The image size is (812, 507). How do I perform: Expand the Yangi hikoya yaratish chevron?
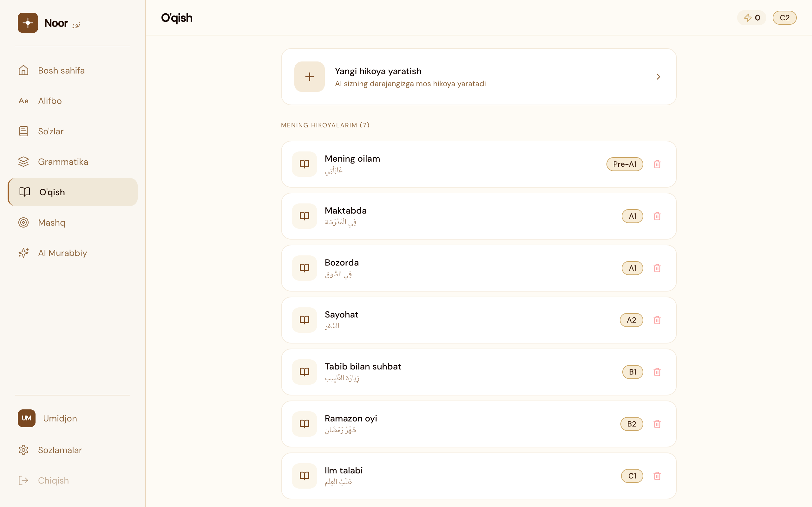658,77
